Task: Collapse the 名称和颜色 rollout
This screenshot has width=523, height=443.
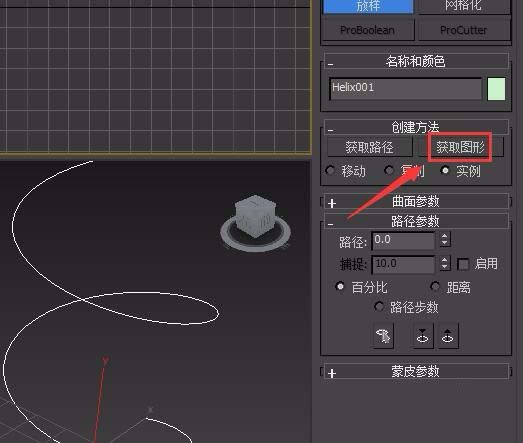Action: click(x=416, y=61)
